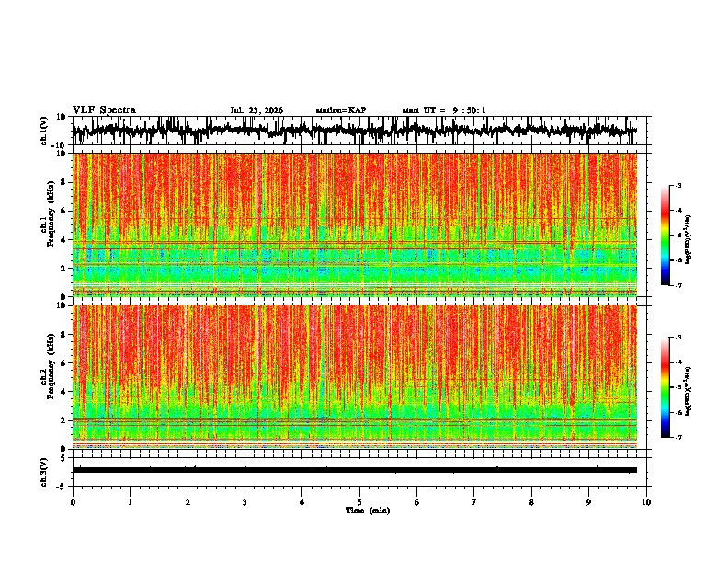The height and width of the screenshot is (563, 728).
Task: Click the ch.3(V) axis label
Action: point(44,472)
